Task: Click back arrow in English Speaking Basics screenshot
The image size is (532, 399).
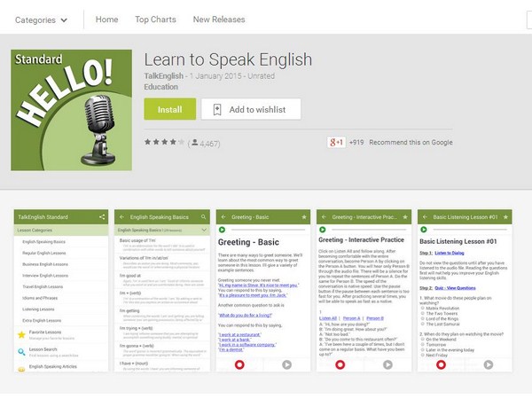Action: (x=122, y=216)
